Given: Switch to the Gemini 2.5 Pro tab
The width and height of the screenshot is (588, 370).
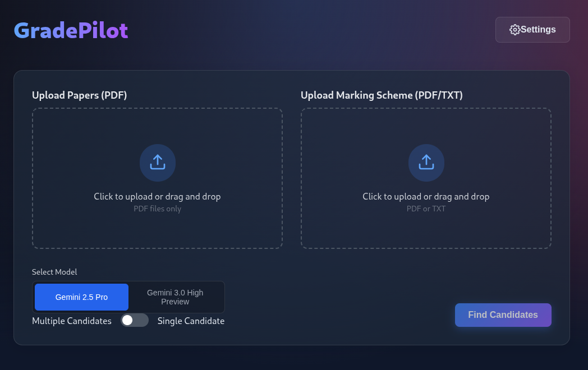Looking at the screenshot, I should (81, 297).
